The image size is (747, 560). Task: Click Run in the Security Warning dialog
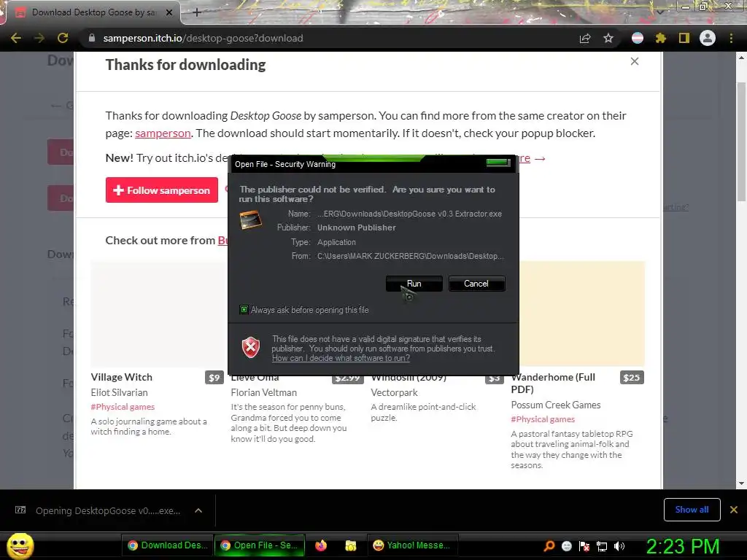point(414,284)
